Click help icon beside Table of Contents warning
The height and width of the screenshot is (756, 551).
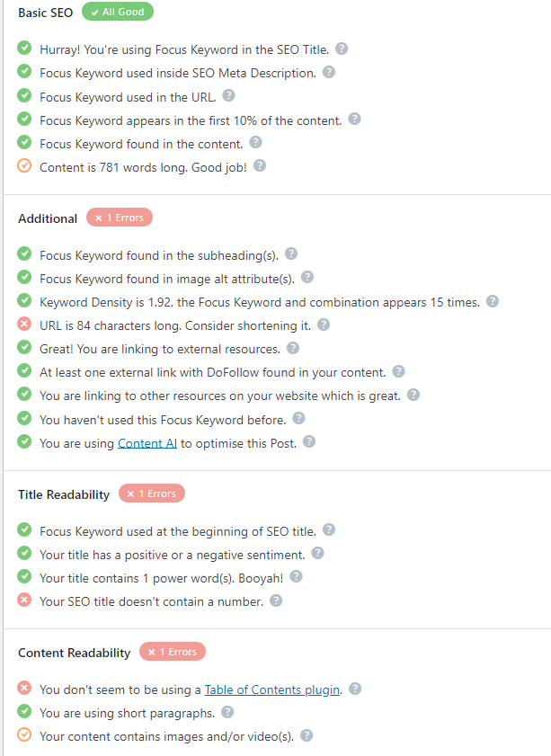(355, 689)
